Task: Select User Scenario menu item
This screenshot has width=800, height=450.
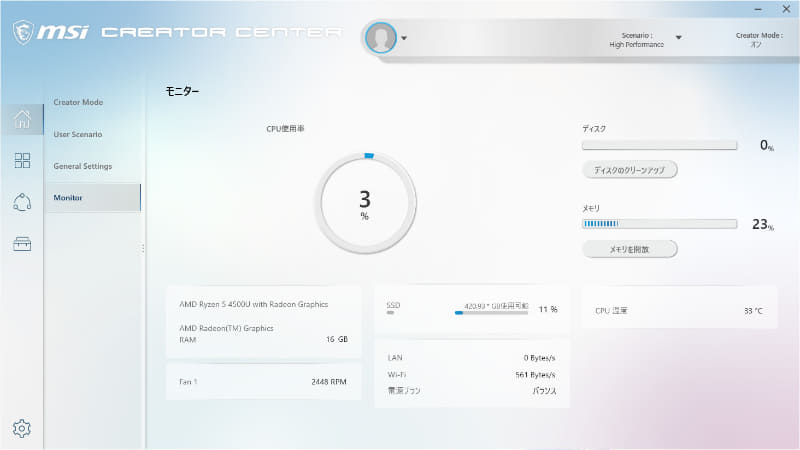Action: (x=78, y=134)
